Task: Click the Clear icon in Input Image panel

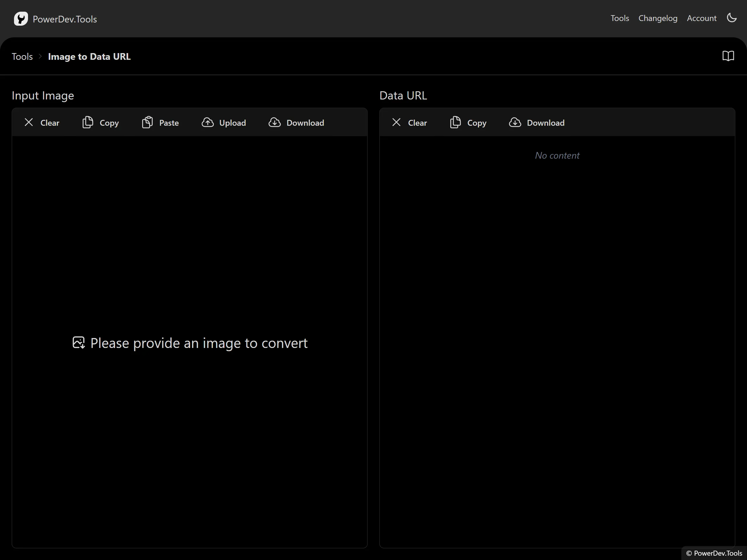Action: [28, 122]
